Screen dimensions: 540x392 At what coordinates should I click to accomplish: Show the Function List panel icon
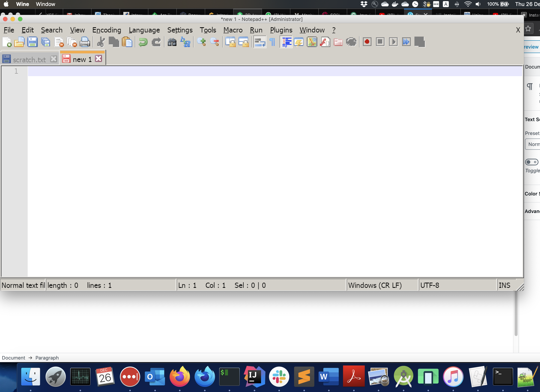[325, 42]
